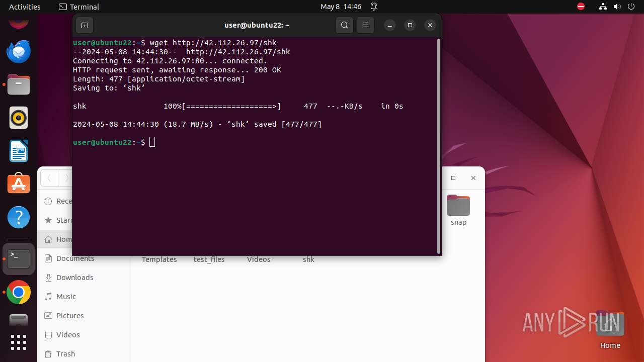Image resolution: width=644 pixels, height=362 pixels.
Task: Launch LibreOffice Writer from dock
Action: (19, 151)
